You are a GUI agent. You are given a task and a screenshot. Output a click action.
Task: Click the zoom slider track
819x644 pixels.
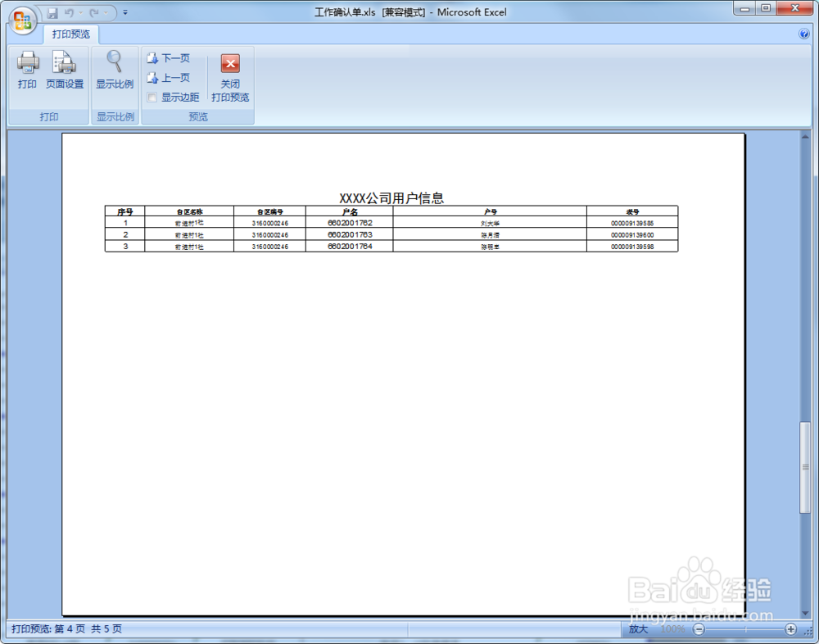tap(744, 629)
